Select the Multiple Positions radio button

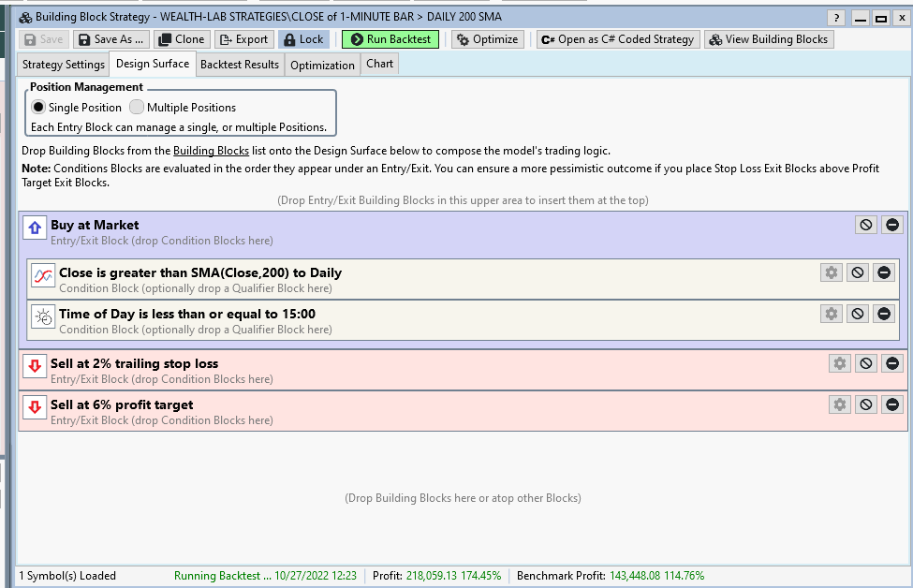pyautogui.click(x=137, y=108)
